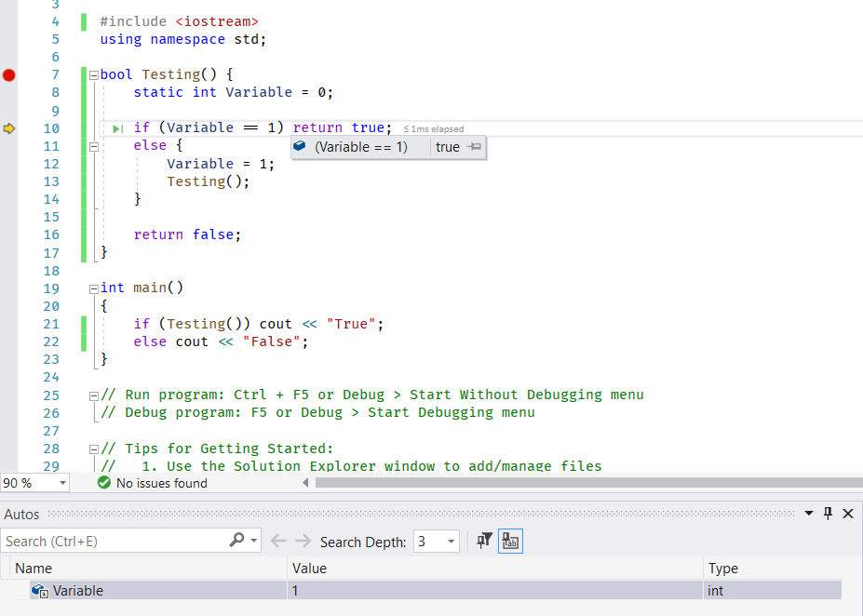This screenshot has width=863, height=616.
Task: Click the return false; statement
Action: coord(187,234)
